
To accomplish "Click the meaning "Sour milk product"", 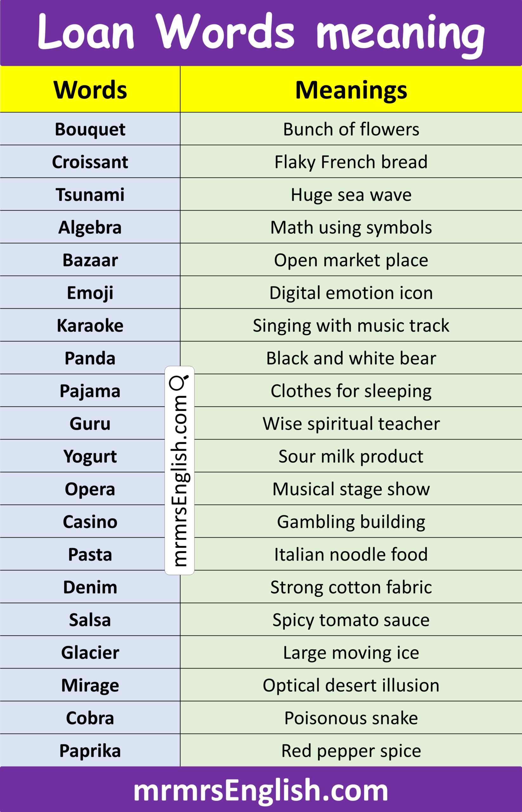I will coord(351,456).
